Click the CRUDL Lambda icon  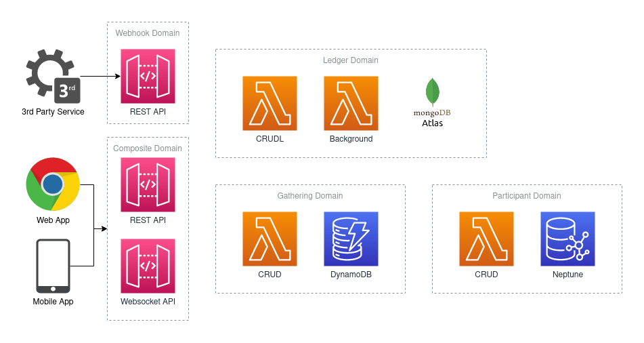tap(270, 103)
